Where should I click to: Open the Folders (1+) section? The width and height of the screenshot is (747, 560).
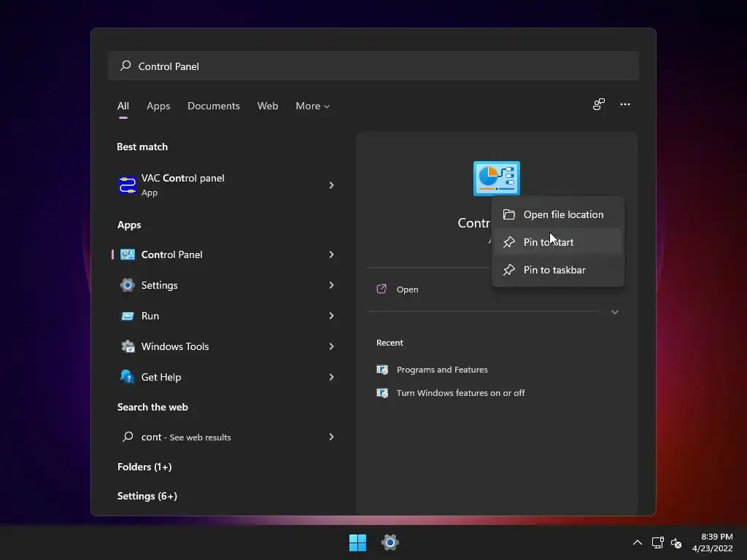coord(144,467)
